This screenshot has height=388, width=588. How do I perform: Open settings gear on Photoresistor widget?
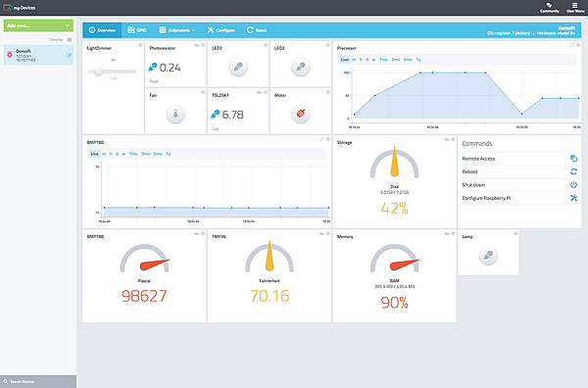[x=203, y=45]
